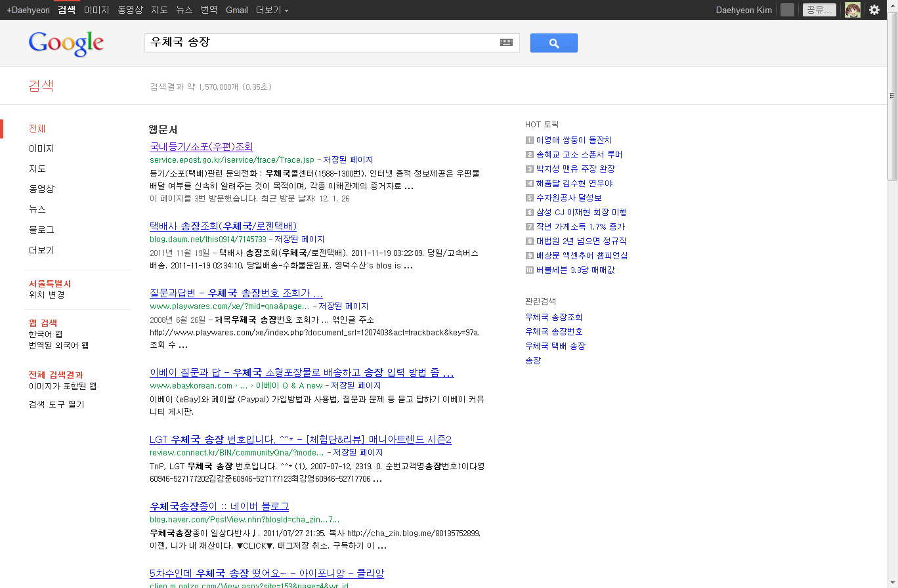Open hot topic 대법원 2년 넘으면 정규직
The width and height of the screenshot is (898, 588).
click(x=582, y=241)
